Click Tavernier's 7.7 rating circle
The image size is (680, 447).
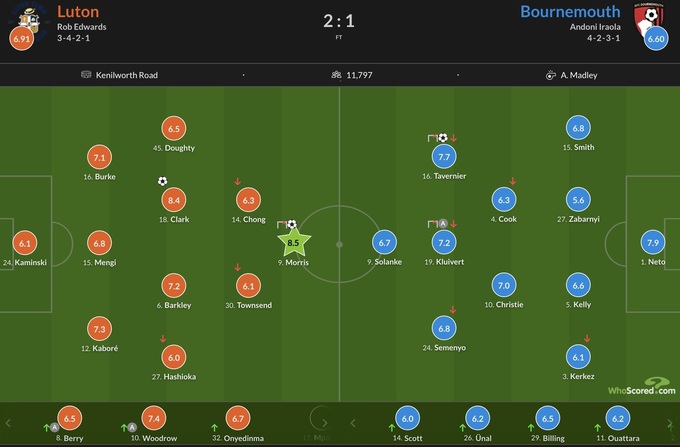pyautogui.click(x=445, y=156)
